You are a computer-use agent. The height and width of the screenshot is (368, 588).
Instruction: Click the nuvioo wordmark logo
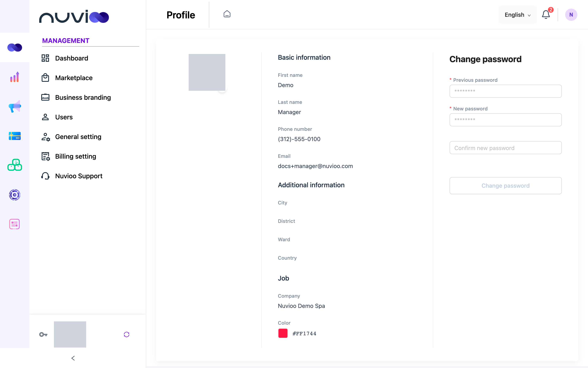[x=74, y=17]
